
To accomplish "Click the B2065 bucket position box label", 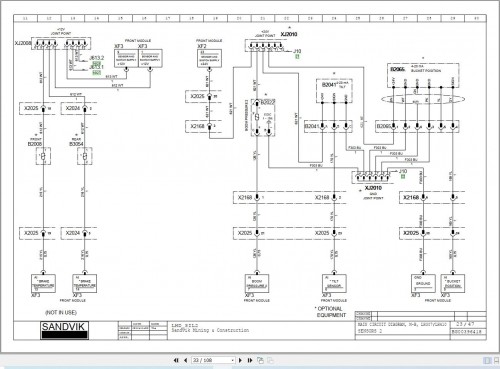I will pyautogui.click(x=397, y=69).
